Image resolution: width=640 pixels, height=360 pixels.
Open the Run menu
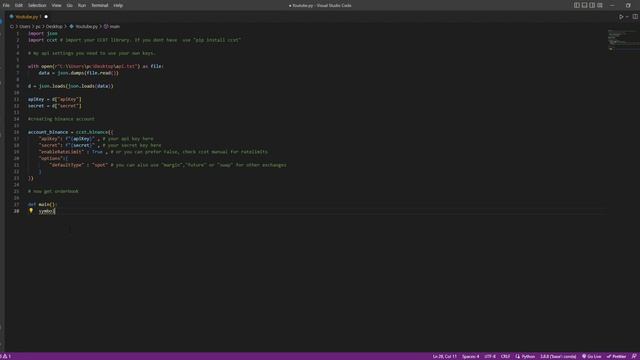[82, 5]
